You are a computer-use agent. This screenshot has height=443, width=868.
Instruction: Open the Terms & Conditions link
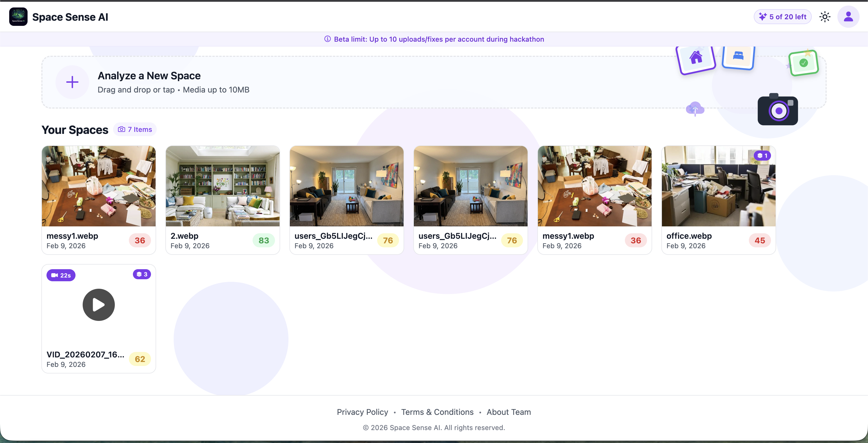[x=437, y=412]
